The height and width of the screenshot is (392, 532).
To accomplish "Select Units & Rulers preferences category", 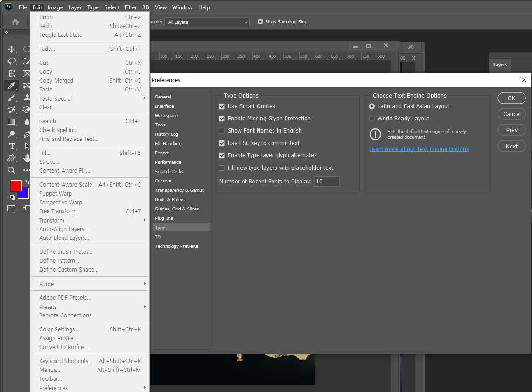I will [181, 200].
